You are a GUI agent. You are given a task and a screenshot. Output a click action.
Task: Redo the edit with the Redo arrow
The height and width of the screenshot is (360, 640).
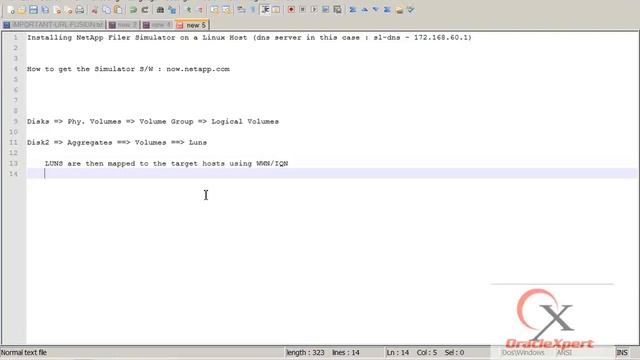click(x=145, y=10)
